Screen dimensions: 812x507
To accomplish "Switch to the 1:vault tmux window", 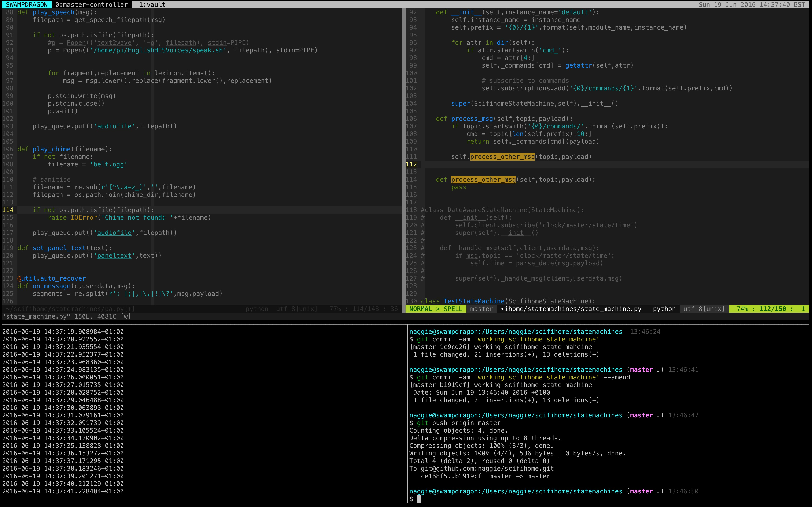I will [152, 4].
